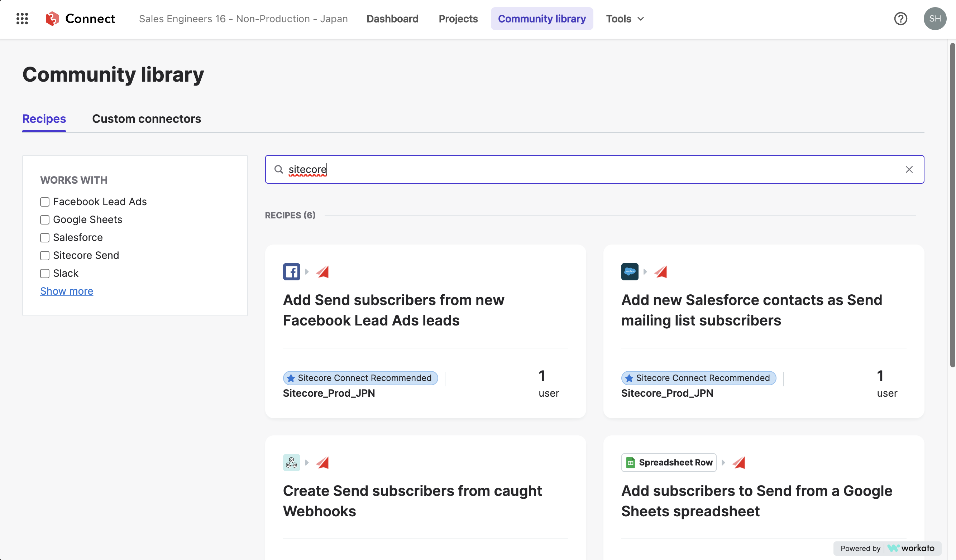Viewport: 956px width, 560px height.
Task: Click the search magnifier icon
Action: coord(279,169)
